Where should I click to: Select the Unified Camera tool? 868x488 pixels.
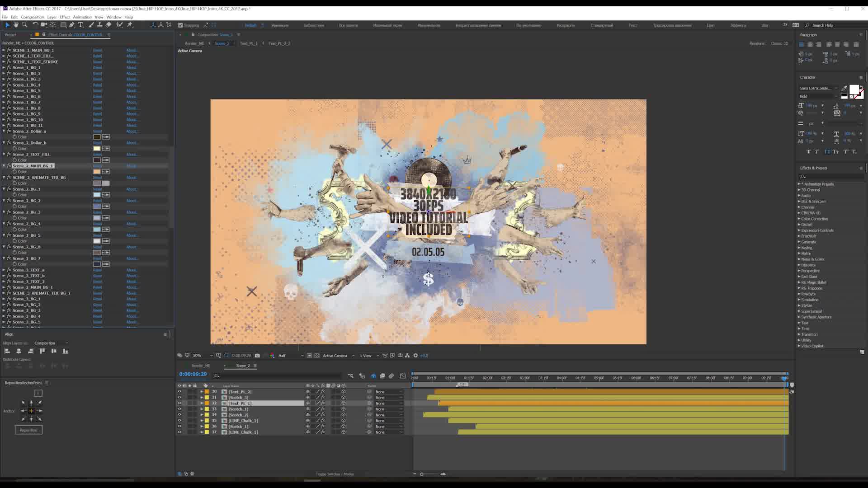click(44, 25)
